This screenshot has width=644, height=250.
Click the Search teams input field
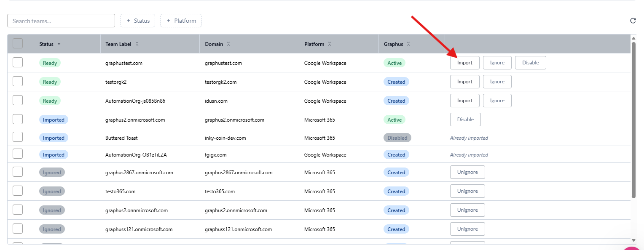(x=61, y=21)
